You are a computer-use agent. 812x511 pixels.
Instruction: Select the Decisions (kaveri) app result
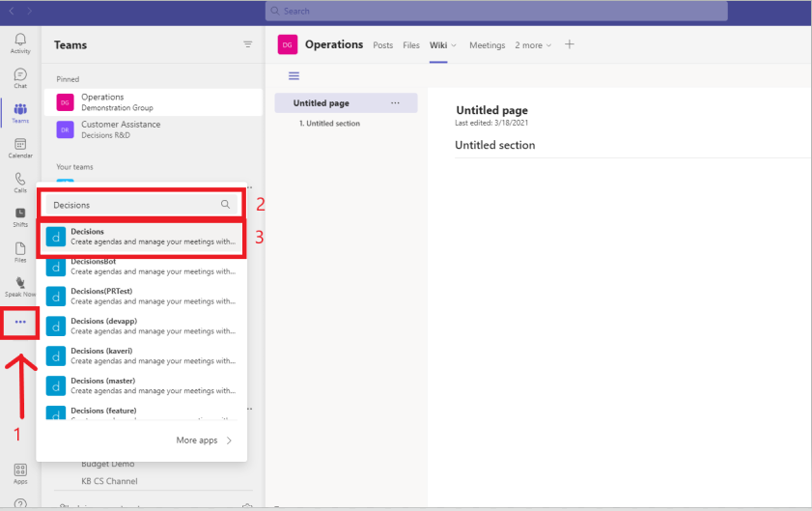tap(141, 356)
